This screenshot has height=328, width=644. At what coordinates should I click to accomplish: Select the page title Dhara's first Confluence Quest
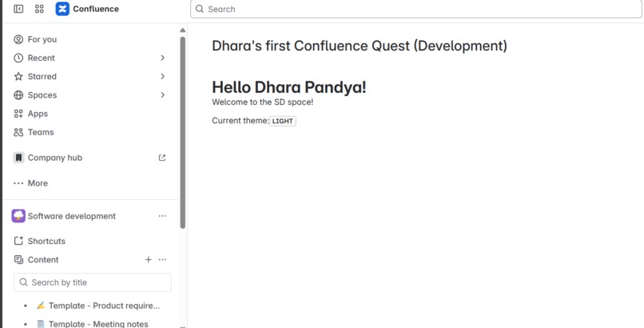[360, 46]
